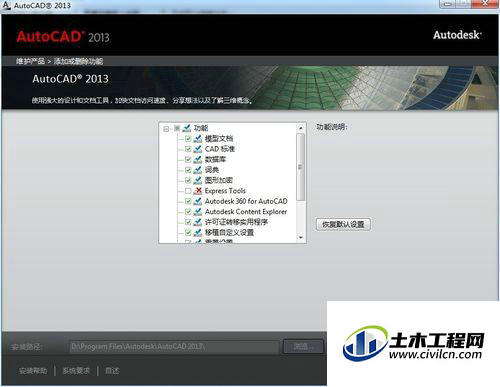
Task: Select the Express Tools label
Action: point(225,191)
